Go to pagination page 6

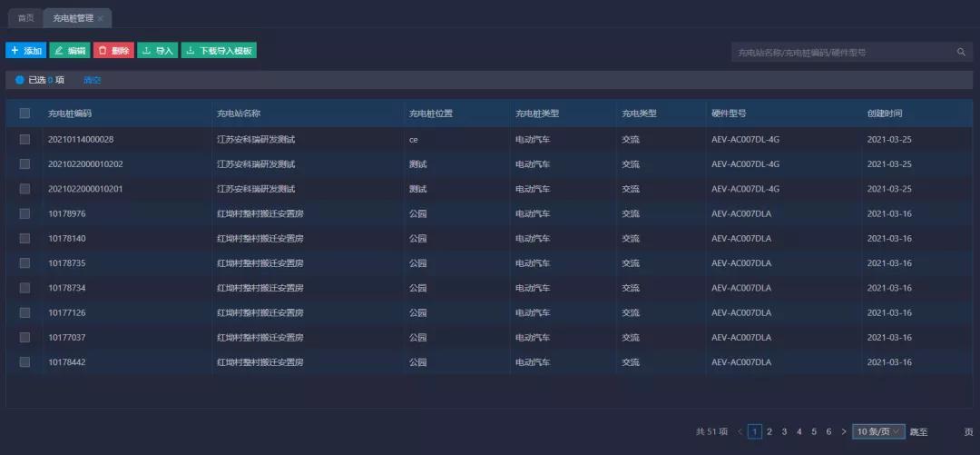coord(828,431)
